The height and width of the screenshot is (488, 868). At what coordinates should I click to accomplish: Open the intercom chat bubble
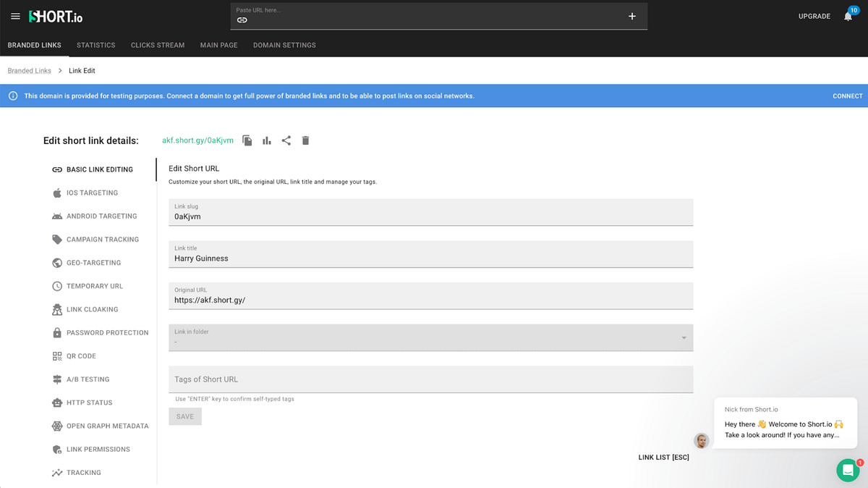(x=848, y=470)
